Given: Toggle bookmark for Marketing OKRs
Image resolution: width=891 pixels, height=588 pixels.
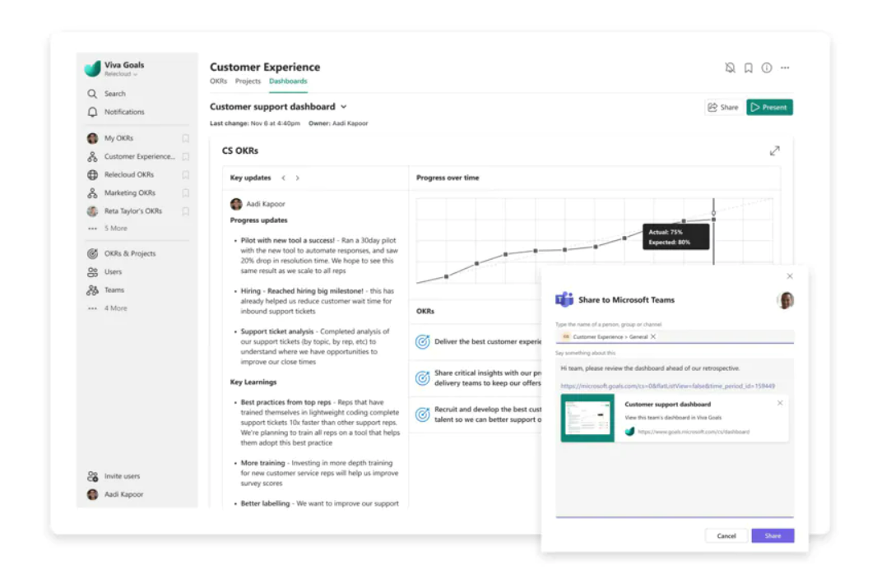Looking at the screenshot, I should pyautogui.click(x=185, y=192).
